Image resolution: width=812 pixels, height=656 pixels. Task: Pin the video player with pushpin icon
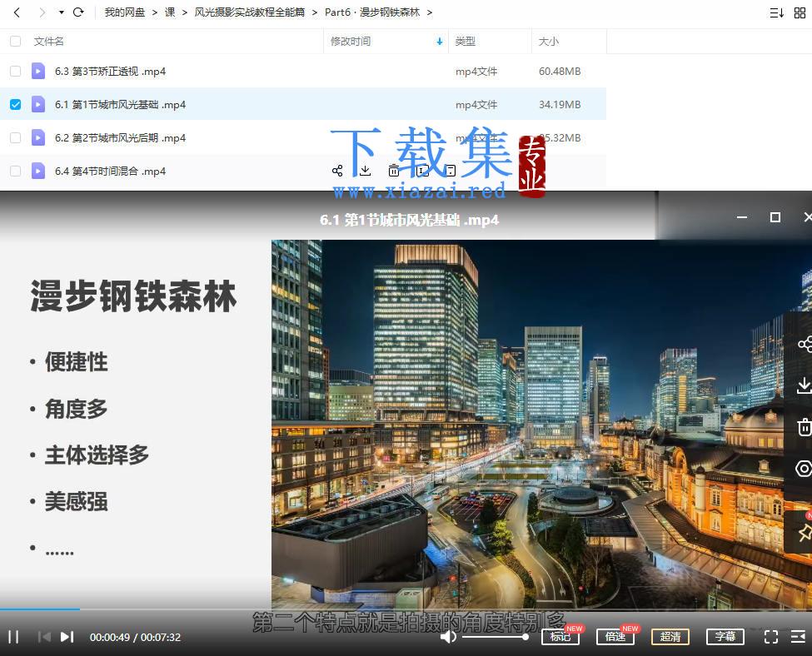pyautogui.click(x=805, y=533)
